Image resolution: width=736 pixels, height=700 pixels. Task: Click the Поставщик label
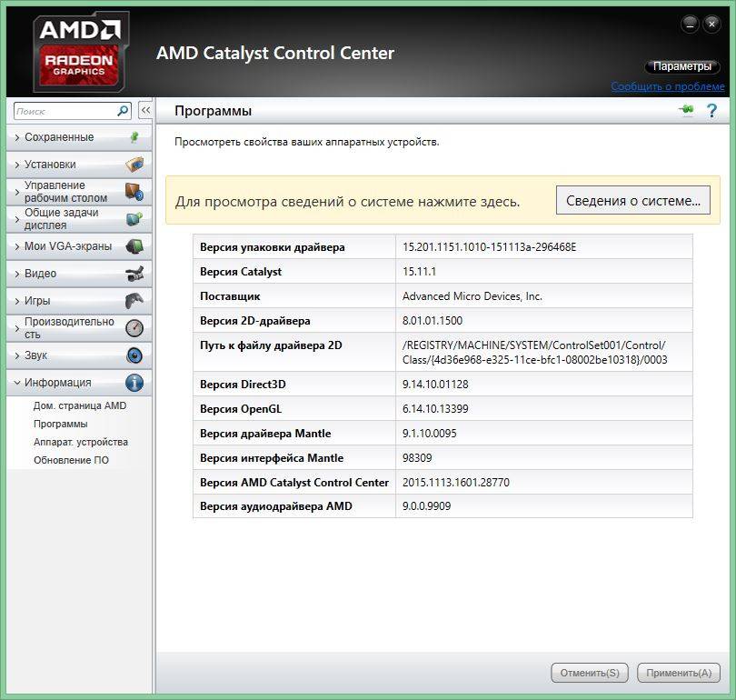[230, 296]
